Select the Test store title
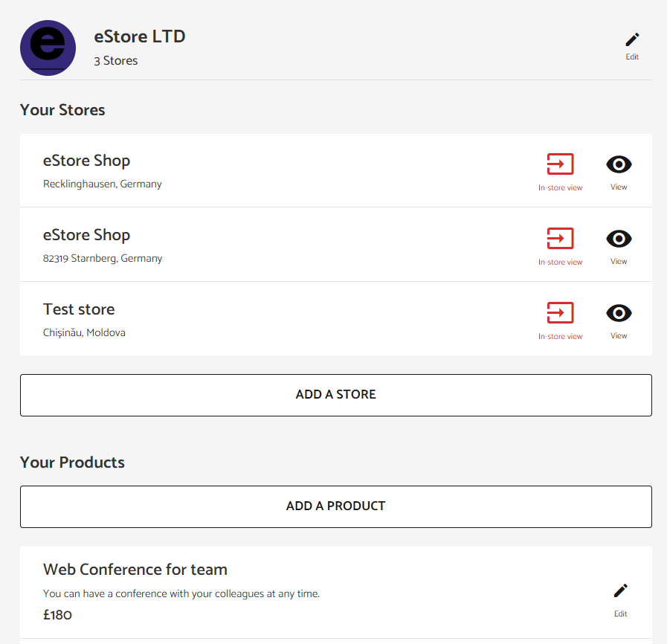The image size is (667, 644). click(x=79, y=309)
